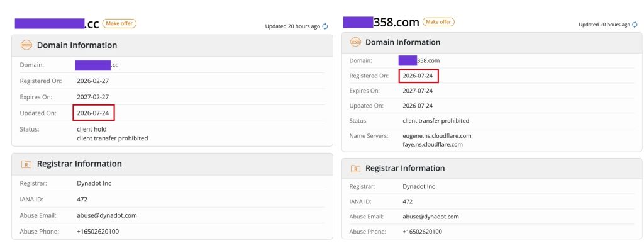
Task: Refresh the 358.com domain WHOIS data
Action: click(635, 25)
